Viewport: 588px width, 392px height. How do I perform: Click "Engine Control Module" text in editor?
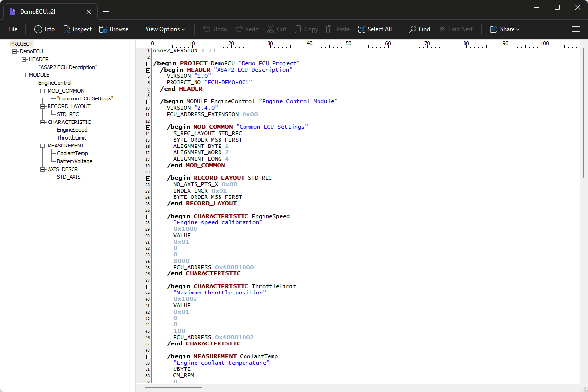click(x=298, y=101)
